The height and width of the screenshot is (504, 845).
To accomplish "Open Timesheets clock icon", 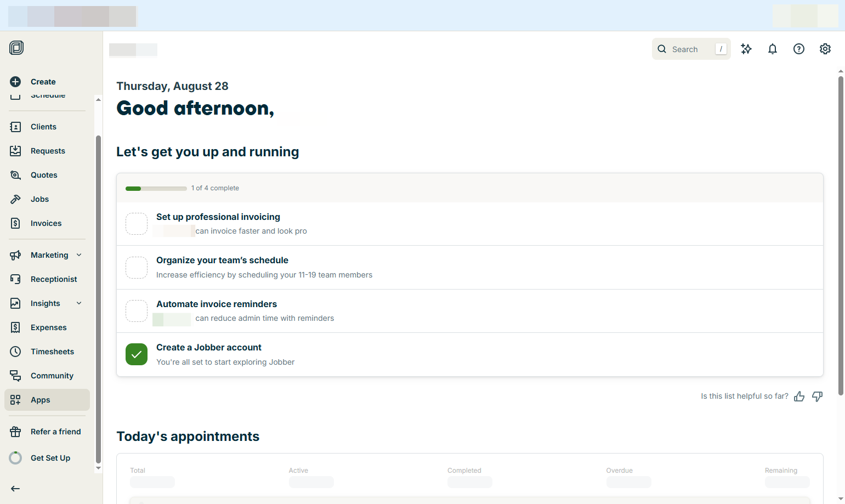I will 15,352.
